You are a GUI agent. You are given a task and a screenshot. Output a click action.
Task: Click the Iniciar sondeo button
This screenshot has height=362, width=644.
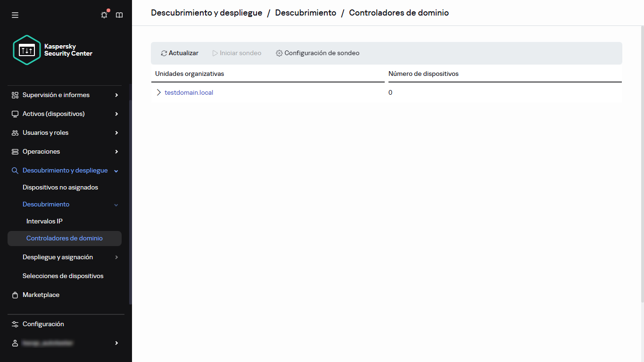click(x=237, y=53)
